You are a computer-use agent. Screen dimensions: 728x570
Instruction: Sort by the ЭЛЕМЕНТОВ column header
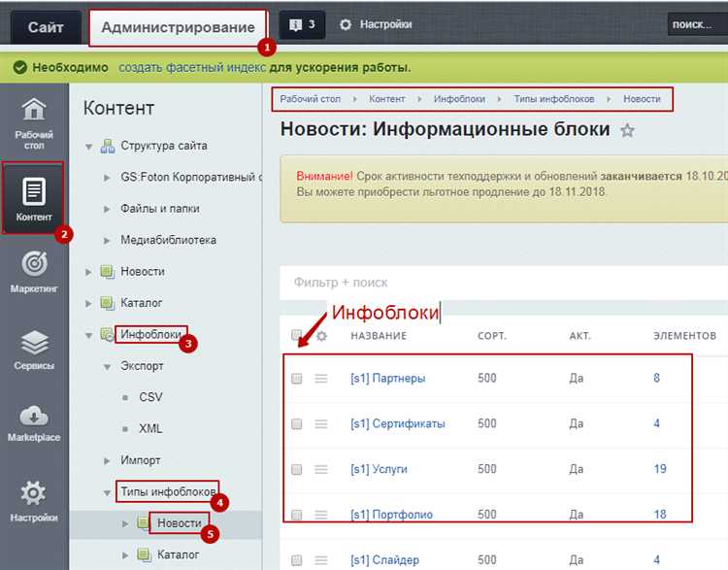point(685,336)
